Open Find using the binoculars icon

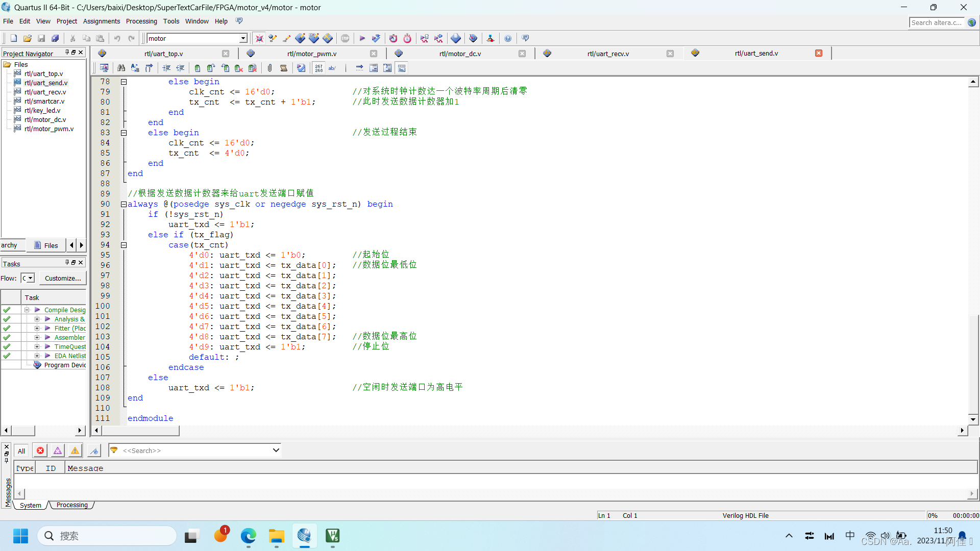tap(121, 68)
